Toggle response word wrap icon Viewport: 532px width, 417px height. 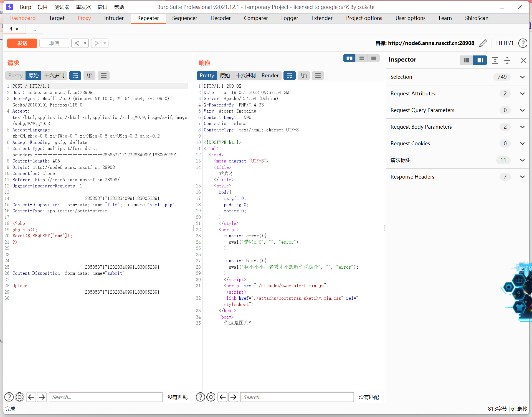pos(290,75)
